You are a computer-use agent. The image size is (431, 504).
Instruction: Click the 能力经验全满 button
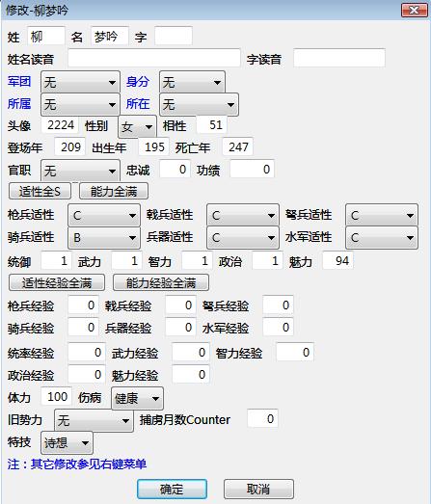click(161, 283)
